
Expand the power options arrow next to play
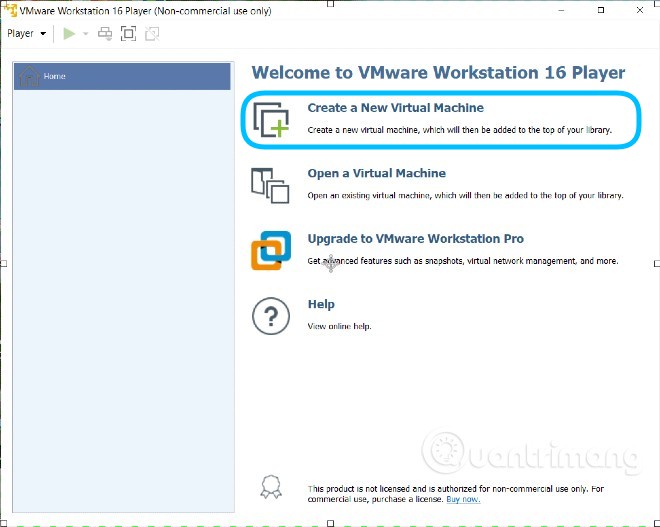85,34
